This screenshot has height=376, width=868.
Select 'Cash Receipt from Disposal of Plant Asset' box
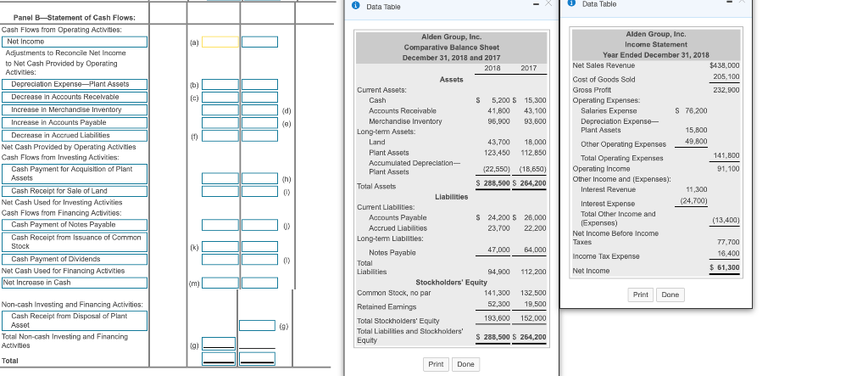pos(75,321)
